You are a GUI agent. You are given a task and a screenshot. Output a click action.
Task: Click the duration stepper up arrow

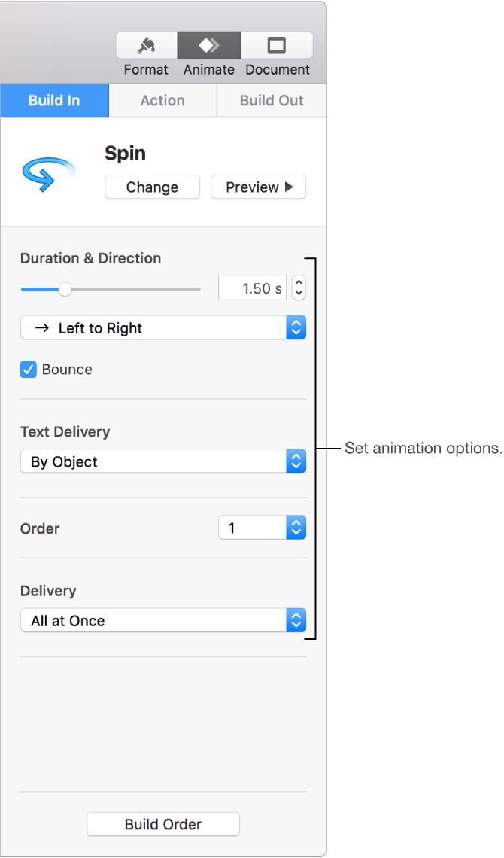298,283
